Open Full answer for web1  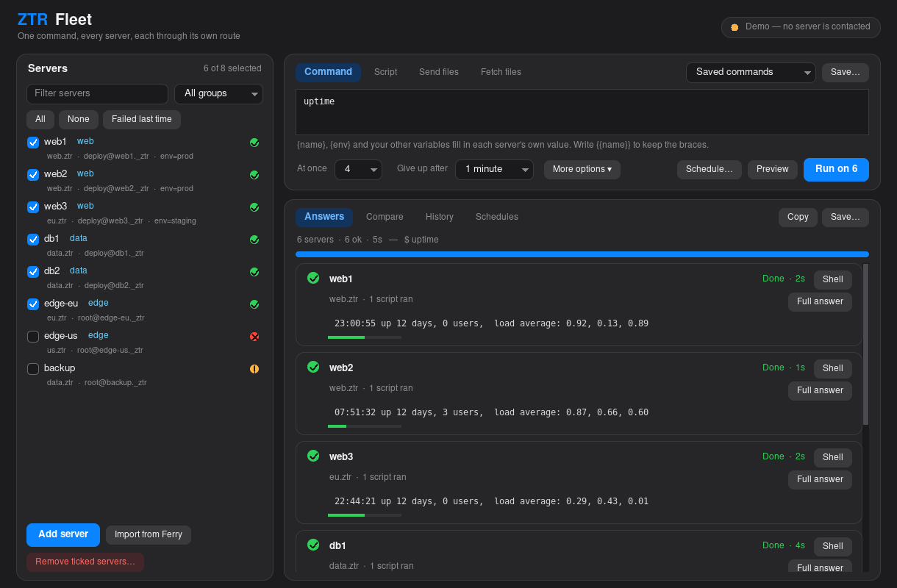(821, 302)
